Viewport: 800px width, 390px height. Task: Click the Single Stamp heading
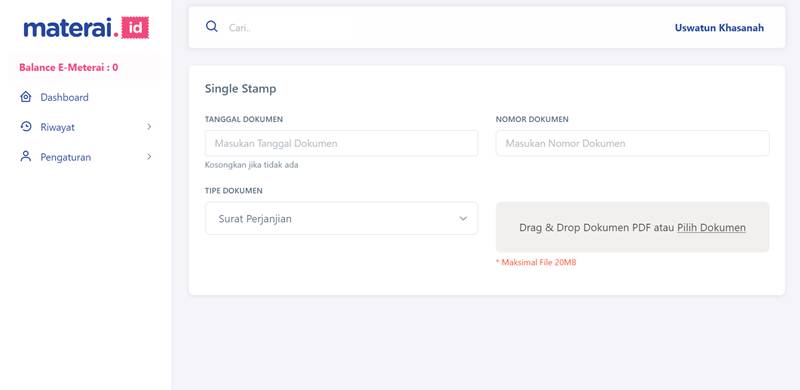tap(240, 89)
